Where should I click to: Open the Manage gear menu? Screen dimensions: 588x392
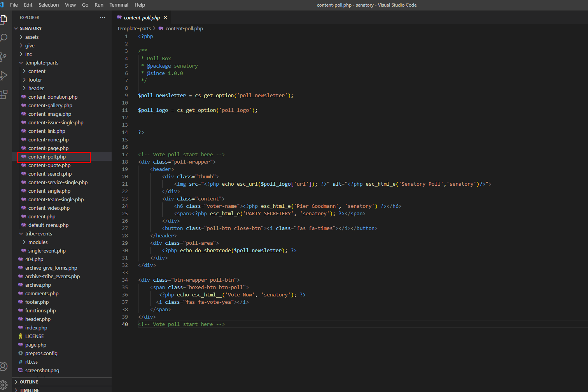pyautogui.click(x=3, y=385)
